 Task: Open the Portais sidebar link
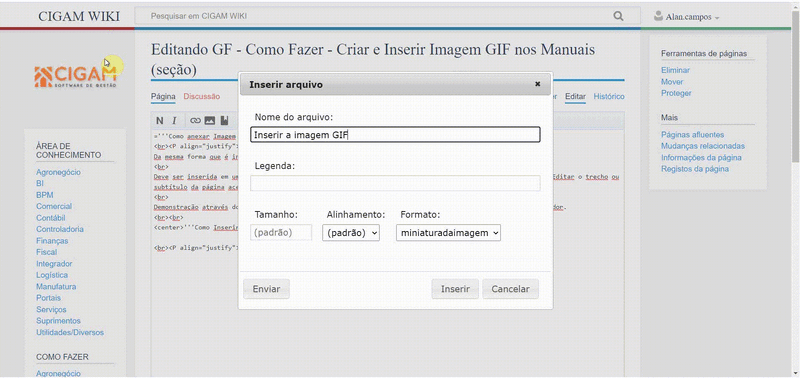click(48, 298)
